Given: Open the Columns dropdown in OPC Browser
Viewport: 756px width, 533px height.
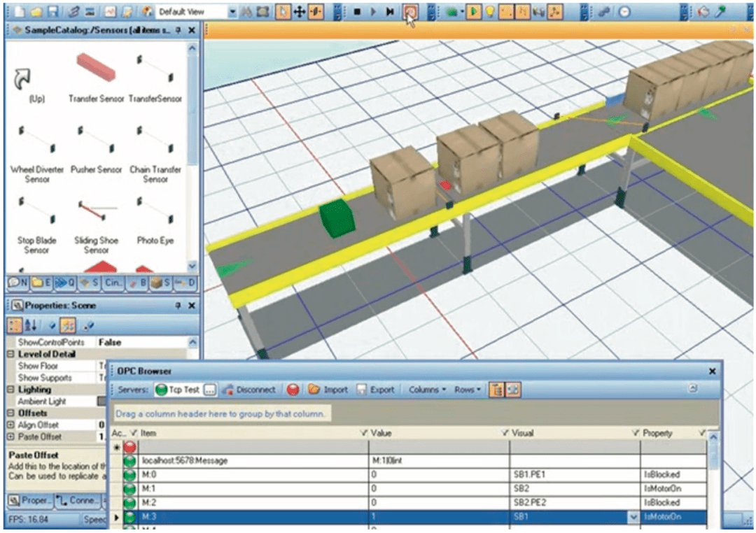Looking at the screenshot, I should pos(427,390).
